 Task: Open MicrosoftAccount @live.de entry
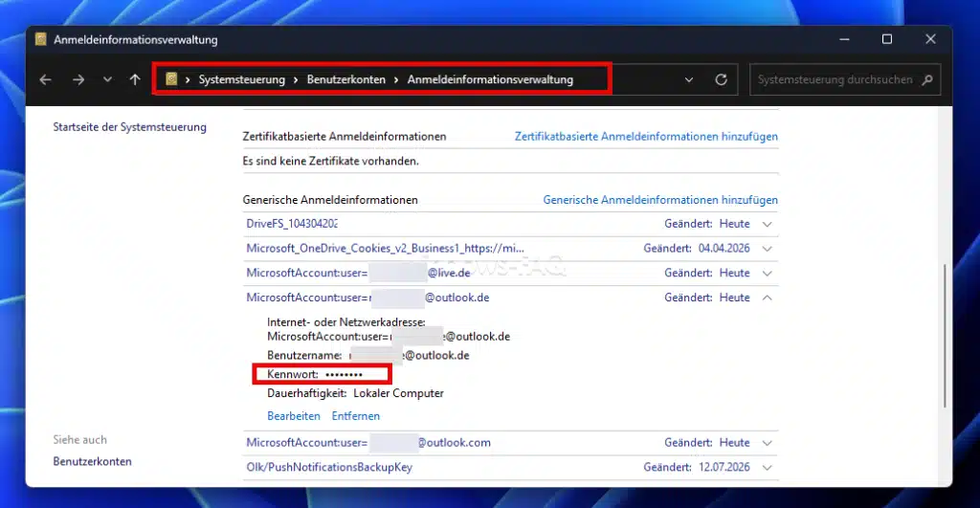click(358, 273)
